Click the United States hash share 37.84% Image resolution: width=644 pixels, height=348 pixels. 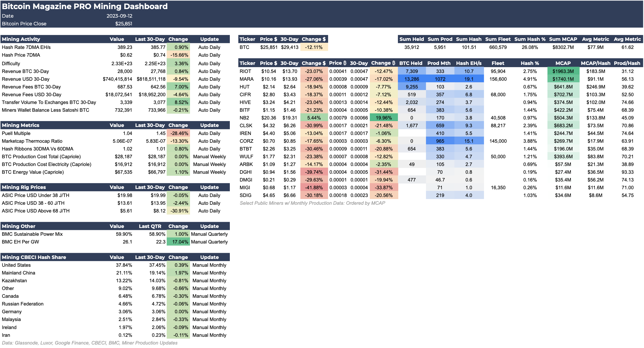coord(124,265)
